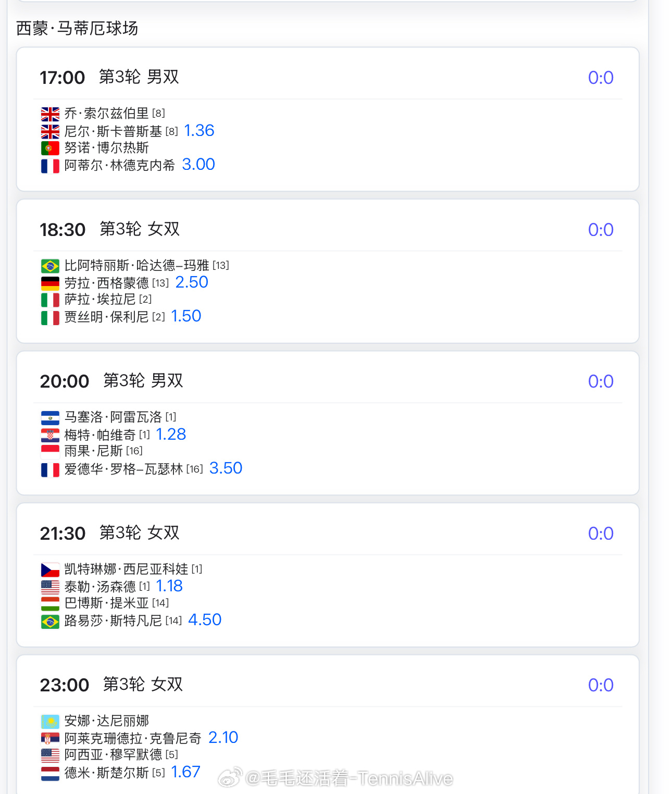Click the Croatia flag beside 梅特·帕维奇
This screenshot has width=672, height=794.
[50, 435]
